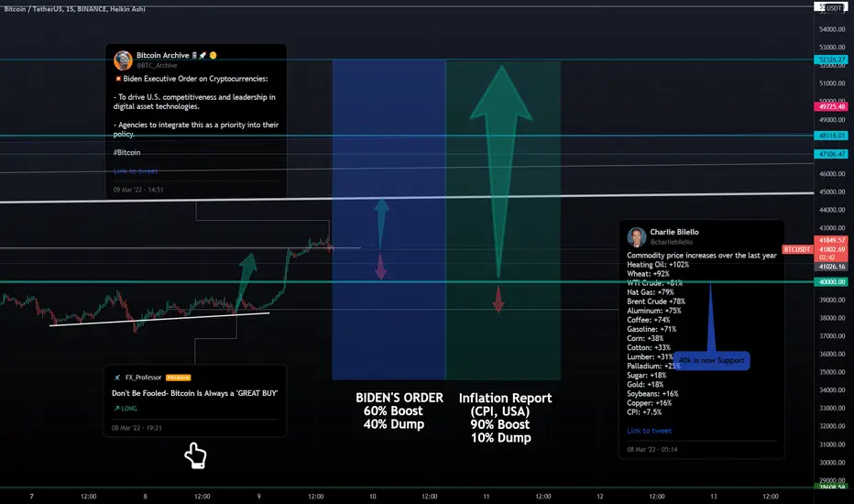Click the 49725.48 red price label
The height and width of the screenshot is (504, 854).
(x=831, y=107)
